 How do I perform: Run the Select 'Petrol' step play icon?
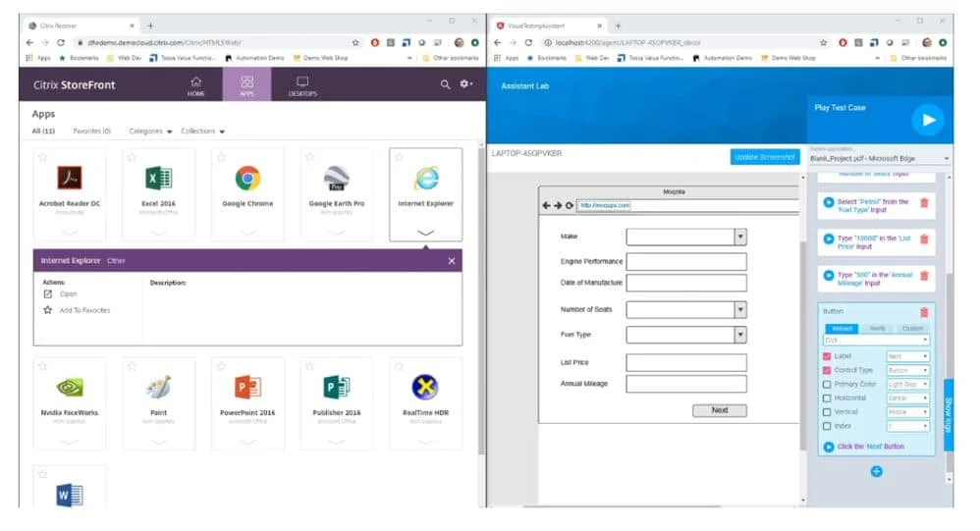coord(829,202)
